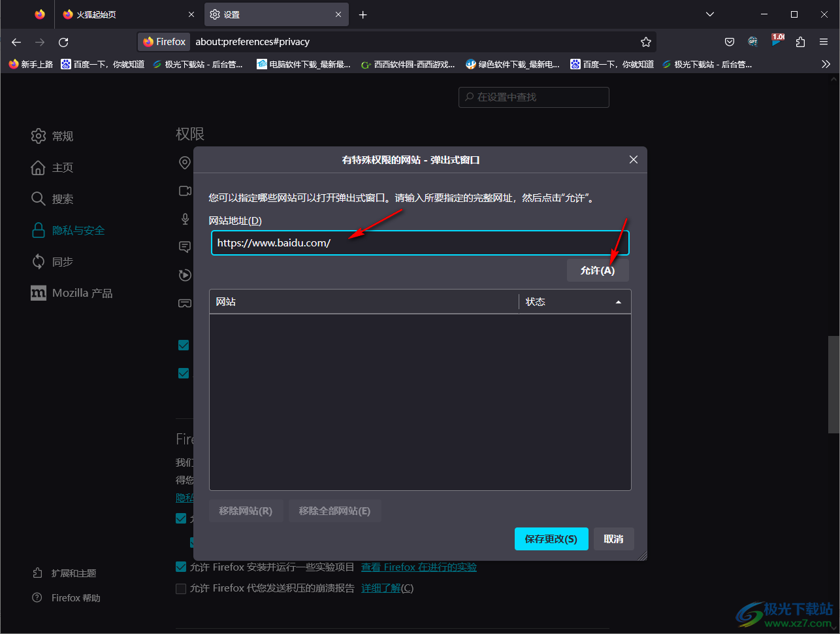Open the 常规 settings category

(52, 136)
